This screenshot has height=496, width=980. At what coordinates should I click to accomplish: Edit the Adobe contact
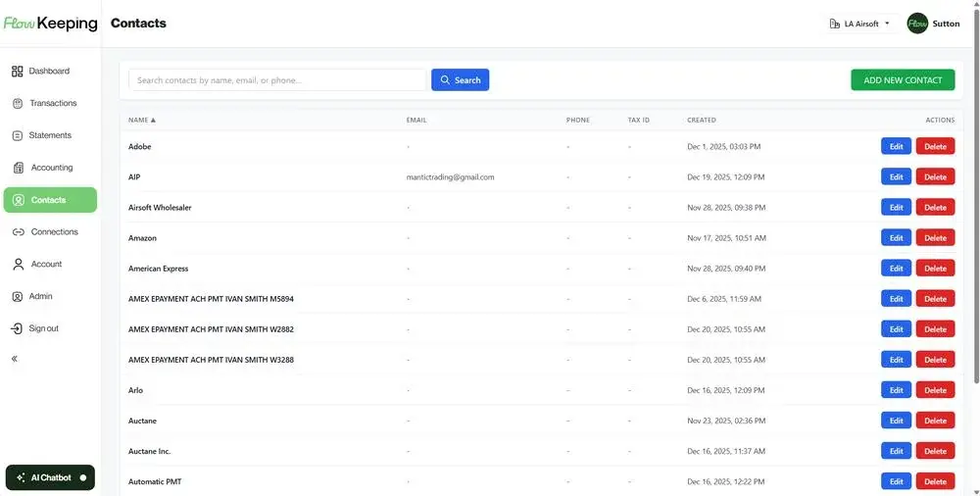tap(897, 146)
